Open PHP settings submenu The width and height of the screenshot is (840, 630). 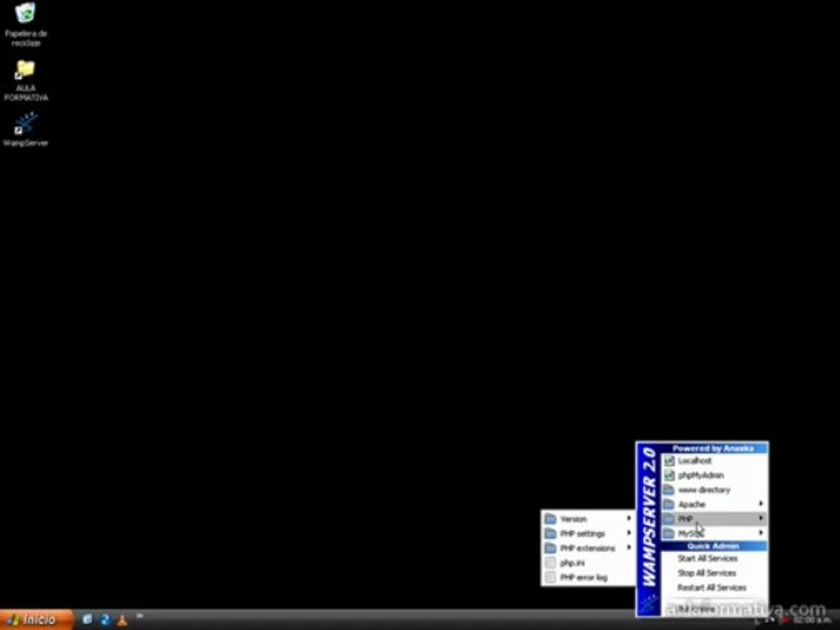(588, 534)
